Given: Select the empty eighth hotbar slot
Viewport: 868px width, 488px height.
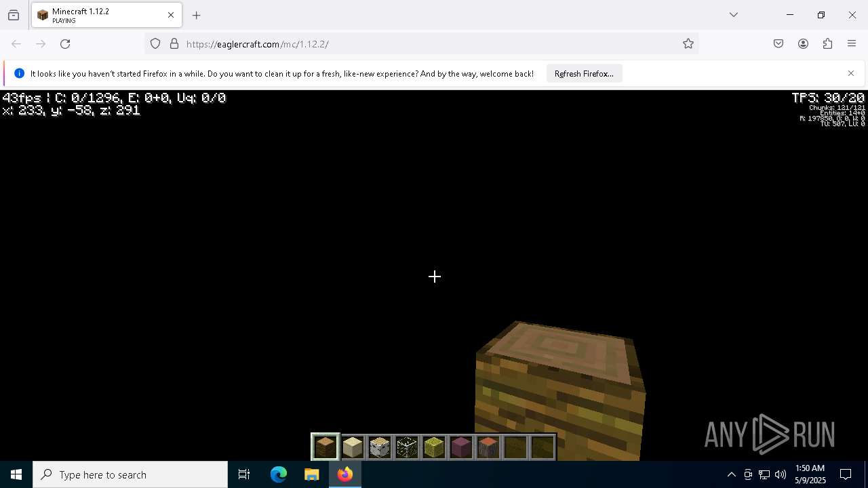Looking at the screenshot, I should [515, 447].
